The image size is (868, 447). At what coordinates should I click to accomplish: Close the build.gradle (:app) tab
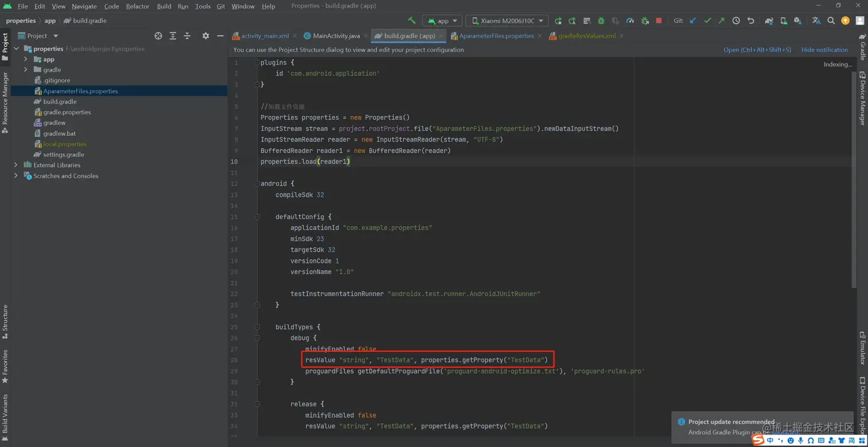pyautogui.click(x=441, y=36)
